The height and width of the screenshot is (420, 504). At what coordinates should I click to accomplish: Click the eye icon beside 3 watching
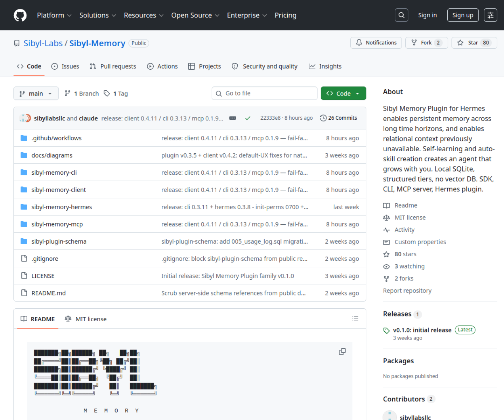[x=386, y=267]
